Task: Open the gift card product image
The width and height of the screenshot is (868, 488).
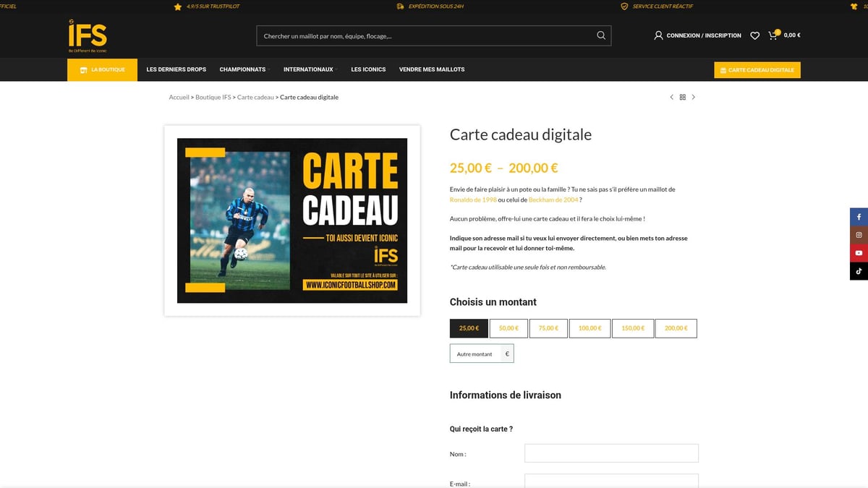Action: pyautogui.click(x=292, y=221)
